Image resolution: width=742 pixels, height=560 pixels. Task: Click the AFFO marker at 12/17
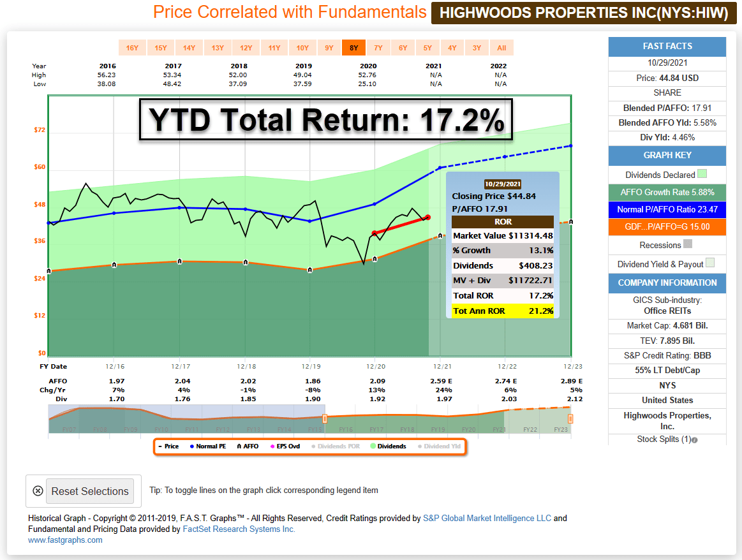click(x=179, y=262)
